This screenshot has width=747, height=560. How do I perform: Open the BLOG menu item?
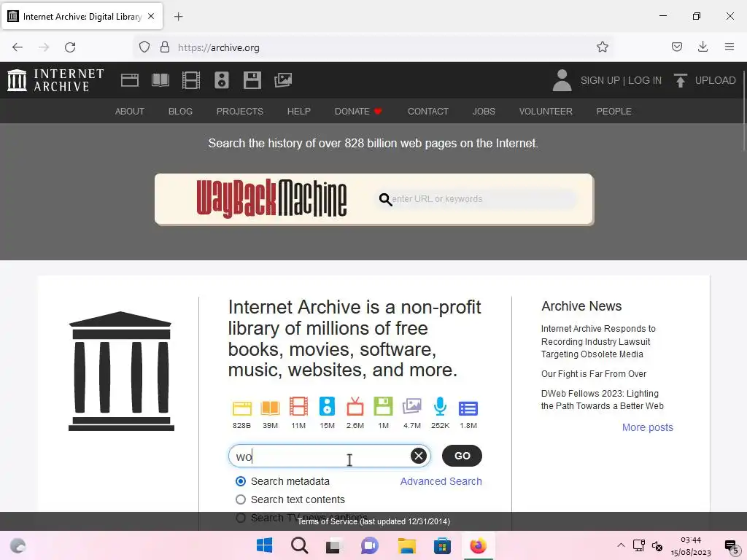pos(180,112)
